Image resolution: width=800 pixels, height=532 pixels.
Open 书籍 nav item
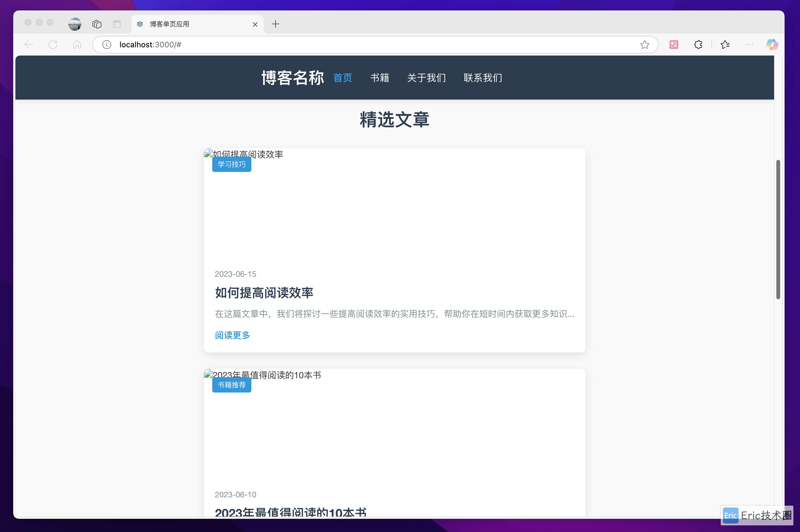click(x=380, y=78)
